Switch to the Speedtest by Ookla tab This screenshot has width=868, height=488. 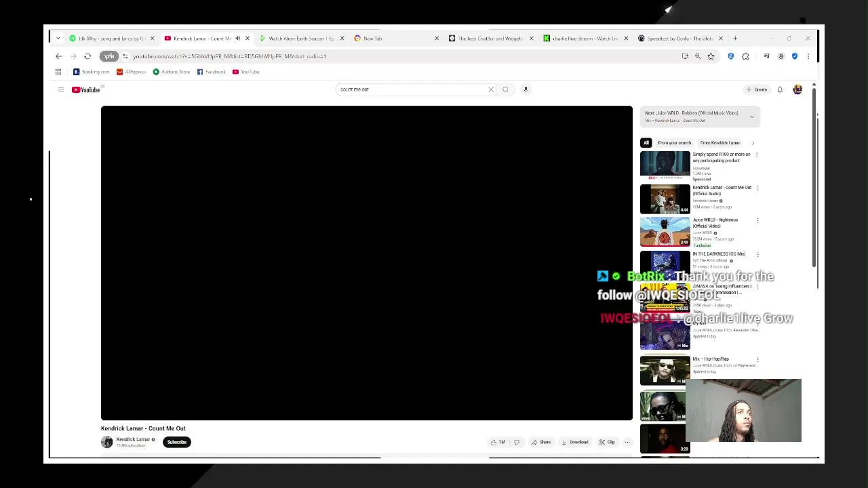tap(680, 39)
